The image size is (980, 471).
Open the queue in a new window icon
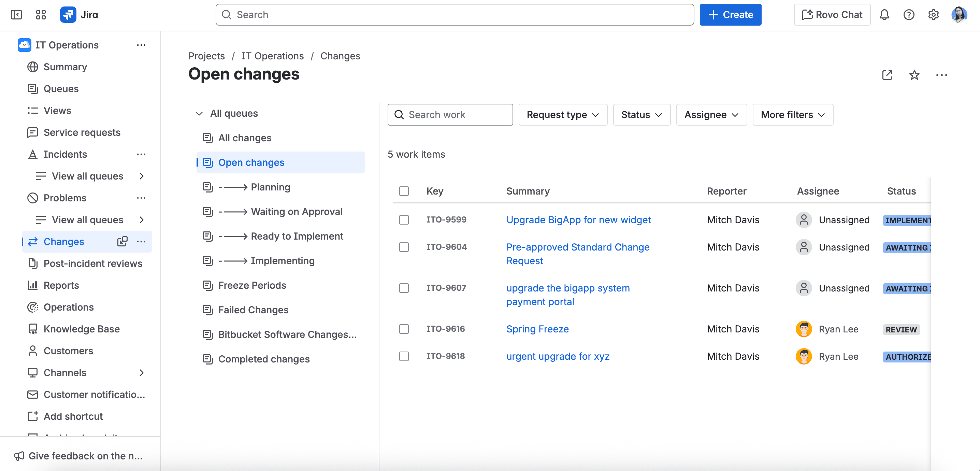click(887, 75)
